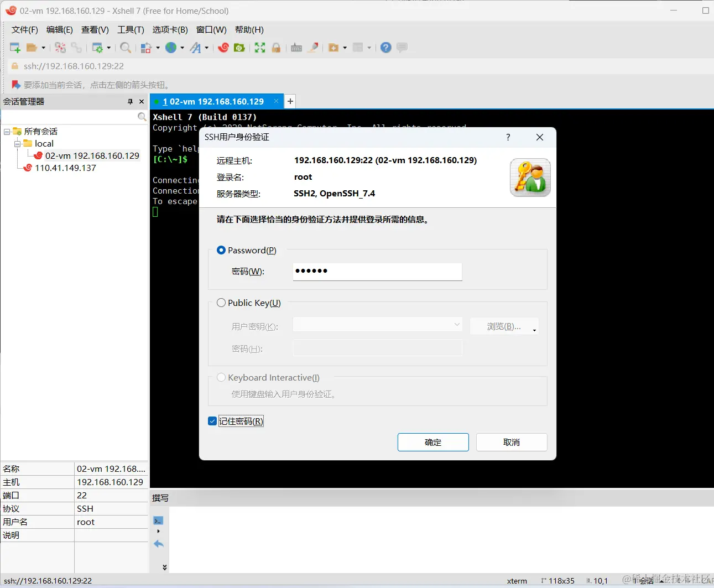Open the 查看(V) menu
Viewport: 714px width, 588px height.
95,30
